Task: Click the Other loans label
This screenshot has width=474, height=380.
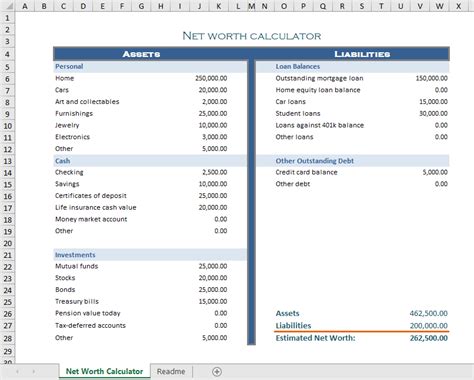Action: 294,137
